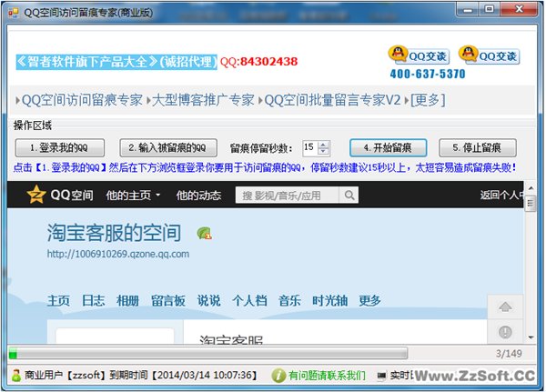Click the browser pane vertical scrollbar thumb
Viewport: 546px width, 392px height.
pyautogui.click(x=531, y=203)
